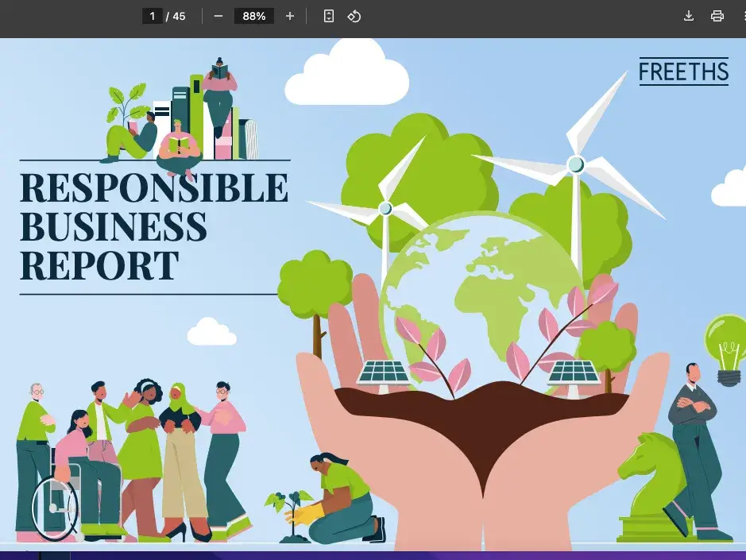Click the FREETHS logo
746x560 pixels.
point(683,71)
